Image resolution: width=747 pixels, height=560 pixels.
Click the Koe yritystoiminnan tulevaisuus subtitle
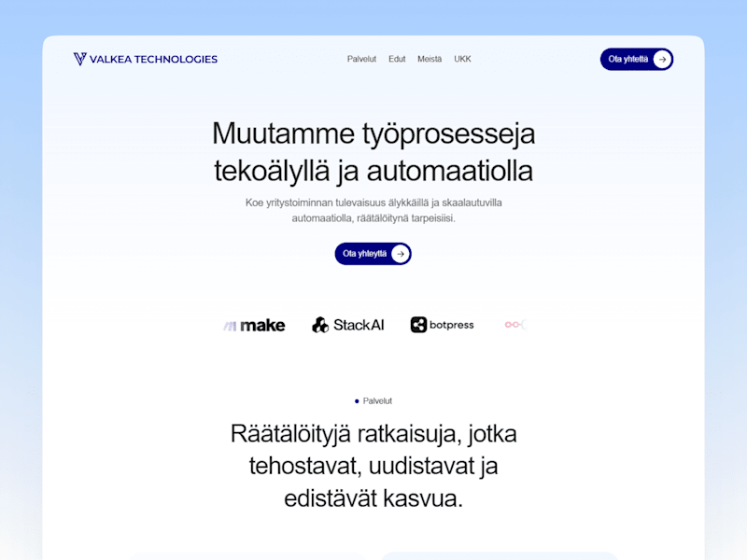(373, 211)
